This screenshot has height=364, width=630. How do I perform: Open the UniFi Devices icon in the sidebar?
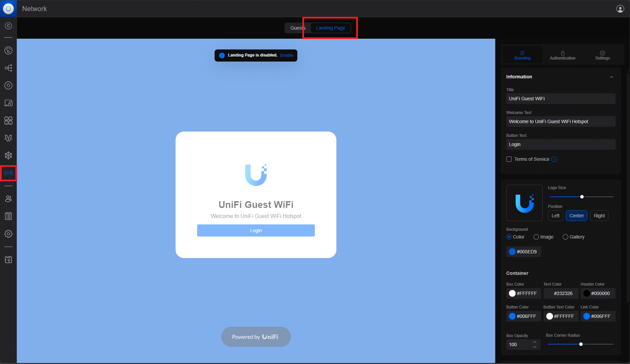(x=8, y=85)
